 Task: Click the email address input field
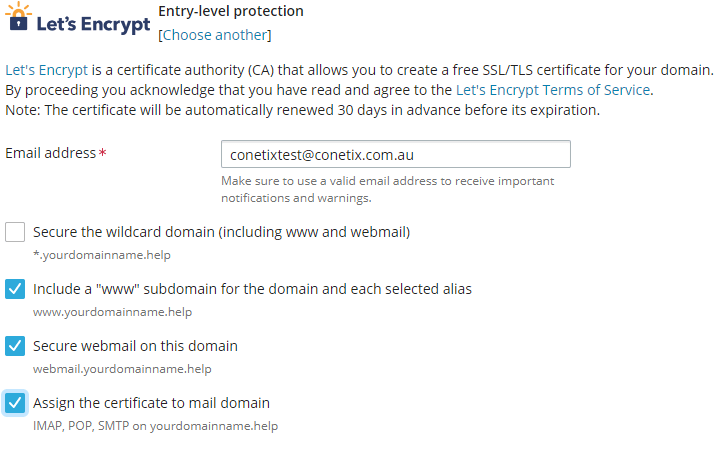395,154
